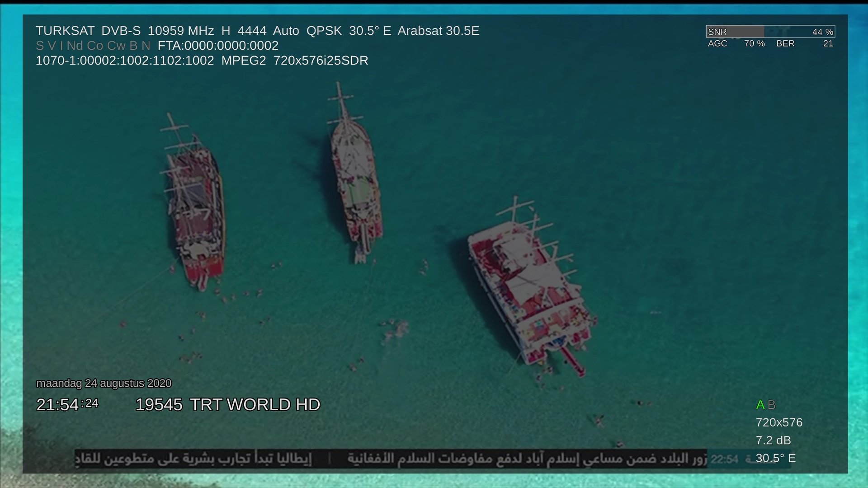Image resolution: width=868 pixels, height=488 pixels.
Task: Click the 'Co' Conax crypto indicator
Action: coord(95,46)
